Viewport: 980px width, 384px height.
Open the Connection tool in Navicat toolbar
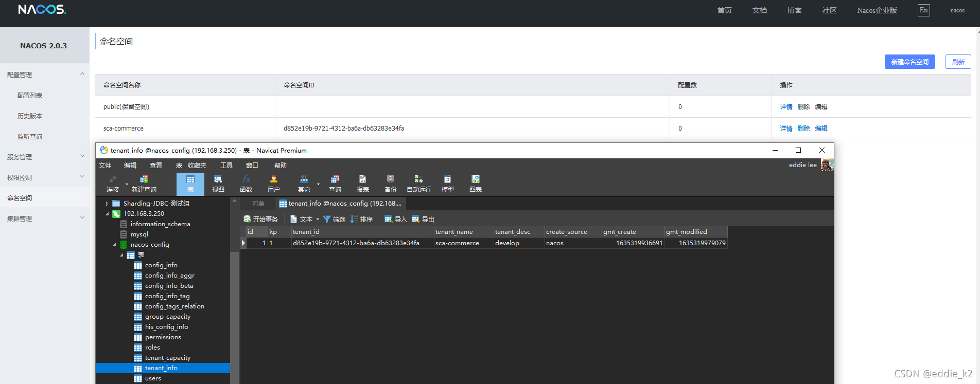point(113,184)
